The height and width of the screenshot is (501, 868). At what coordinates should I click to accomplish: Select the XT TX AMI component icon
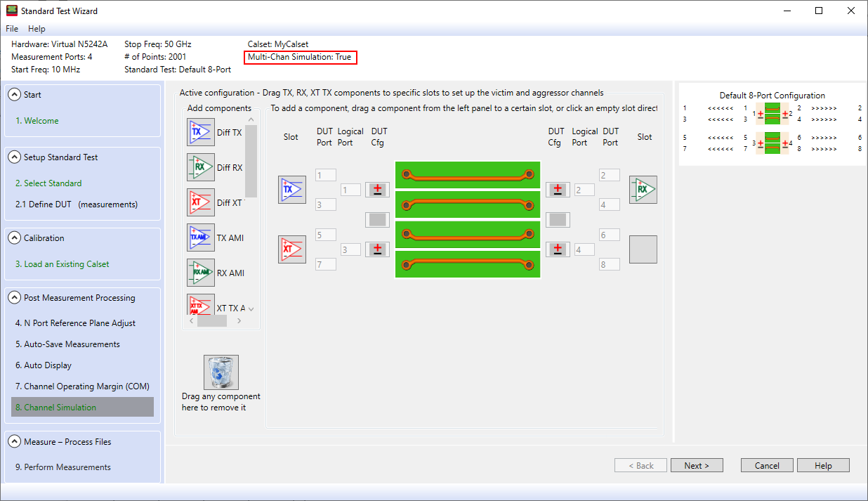click(x=201, y=304)
